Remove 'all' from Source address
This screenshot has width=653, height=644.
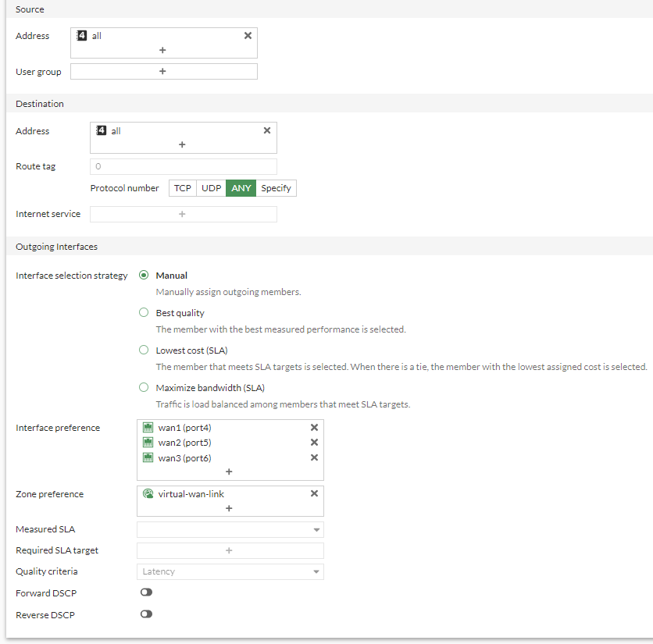pos(248,36)
